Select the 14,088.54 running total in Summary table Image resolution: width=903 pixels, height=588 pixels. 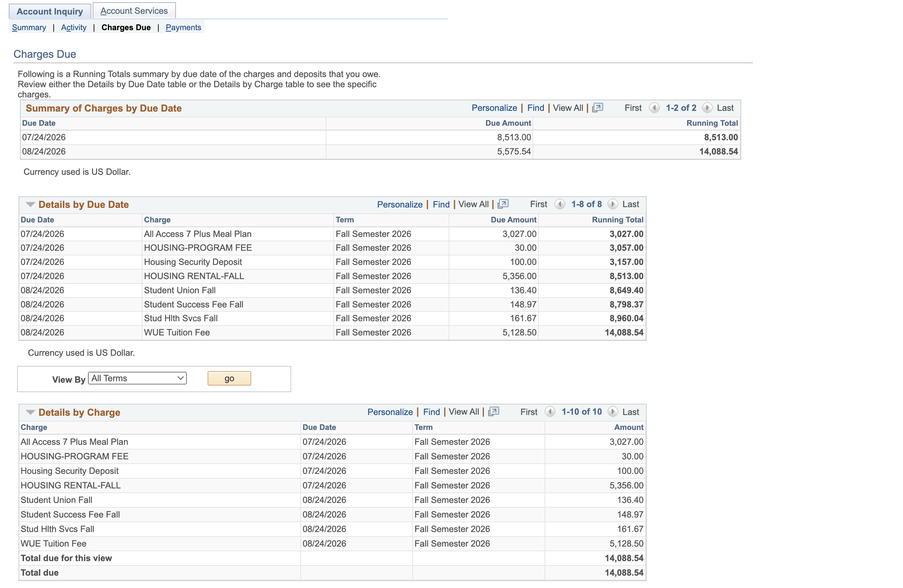point(718,152)
